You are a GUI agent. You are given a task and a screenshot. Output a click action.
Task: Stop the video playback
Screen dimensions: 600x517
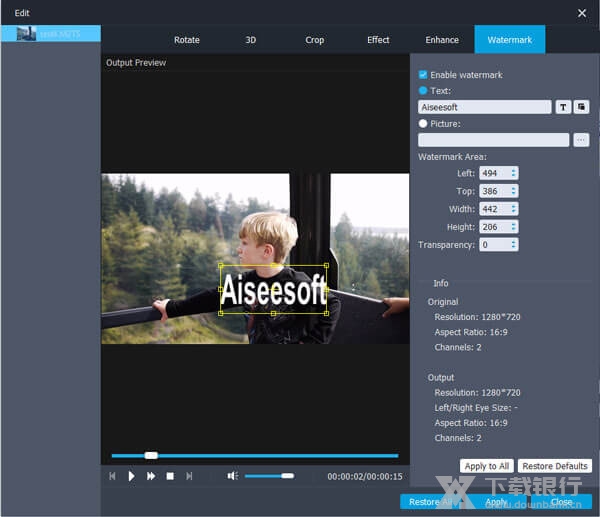pos(170,476)
